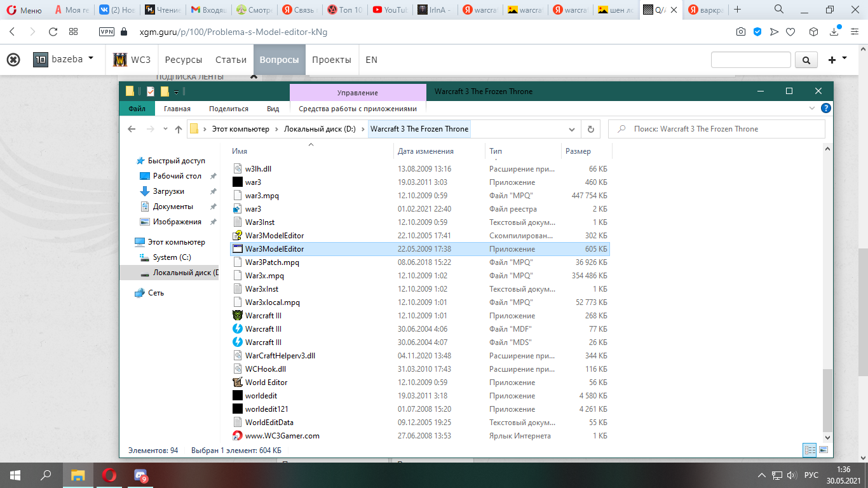Click the WarCraftHelperv3.dll file icon

click(x=238, y=356)
